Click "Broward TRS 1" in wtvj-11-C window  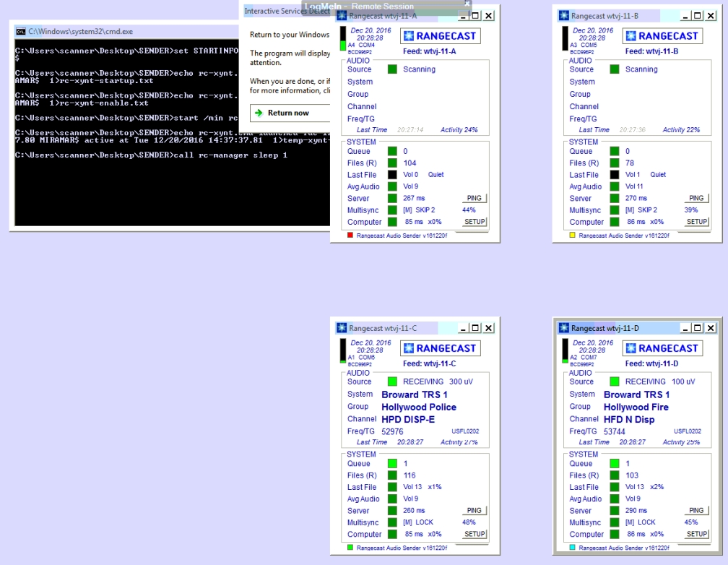click(x=415, y=394)
